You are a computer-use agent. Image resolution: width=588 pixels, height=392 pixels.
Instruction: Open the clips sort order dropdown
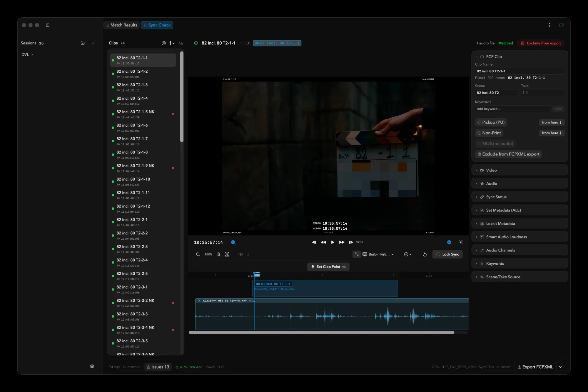click(172, 43)
